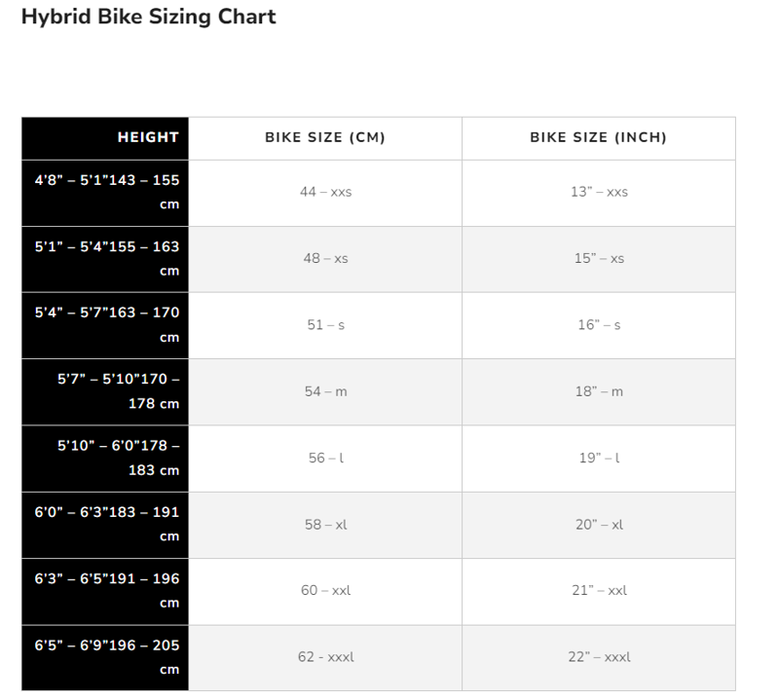Click the 20" – xl inch cell
Screen dimensions: 779x700
click(599, 525)
